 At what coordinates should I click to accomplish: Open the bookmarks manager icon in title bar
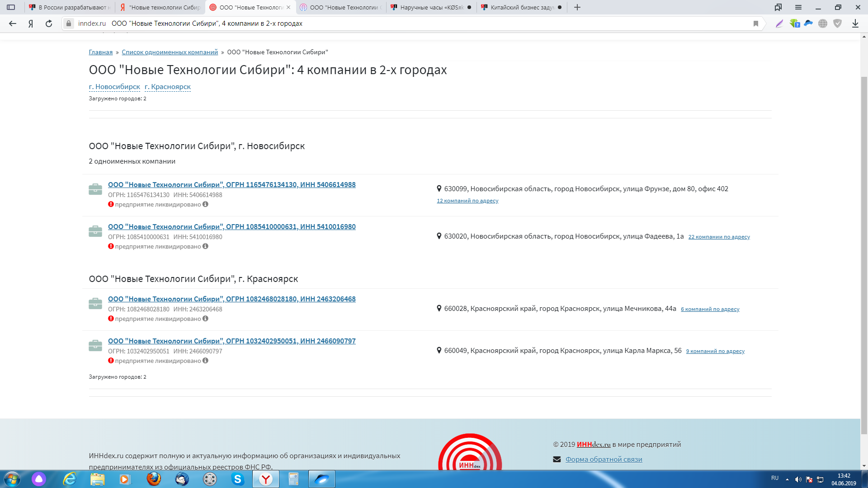pos(778,7)
